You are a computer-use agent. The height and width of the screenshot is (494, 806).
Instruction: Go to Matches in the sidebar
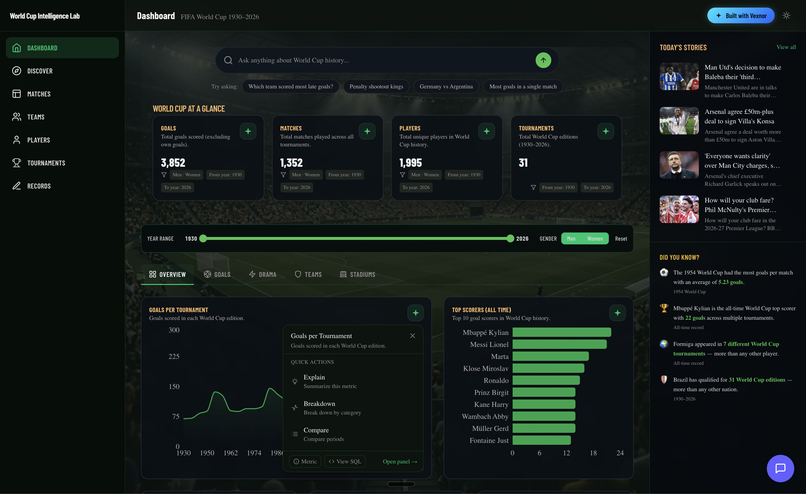coord(62,94)
